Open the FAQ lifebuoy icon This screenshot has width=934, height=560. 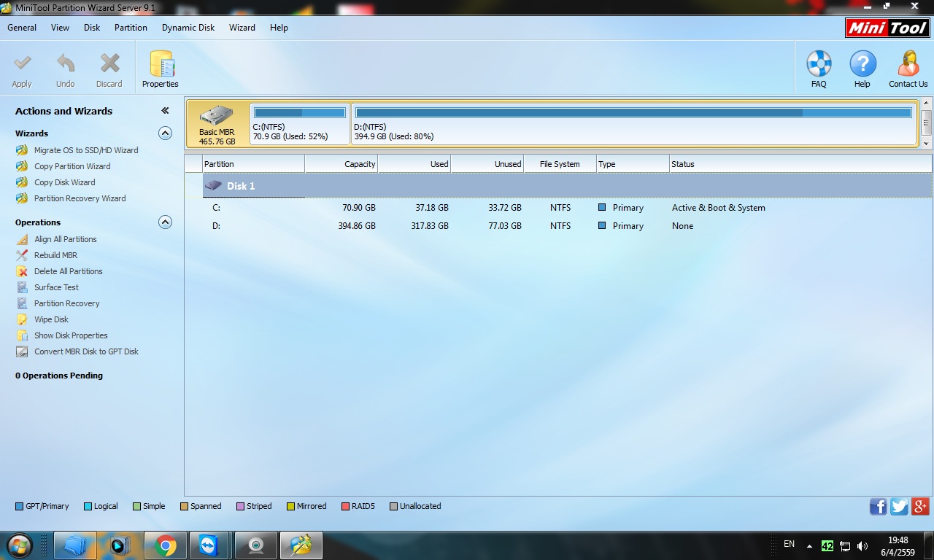pyautogui.click(x=819, y=63)
